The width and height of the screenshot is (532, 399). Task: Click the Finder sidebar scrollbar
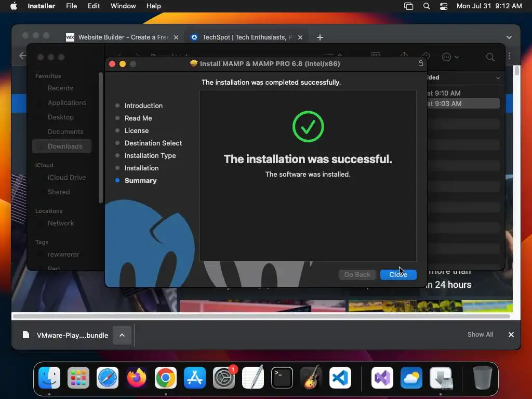[100, 137]
